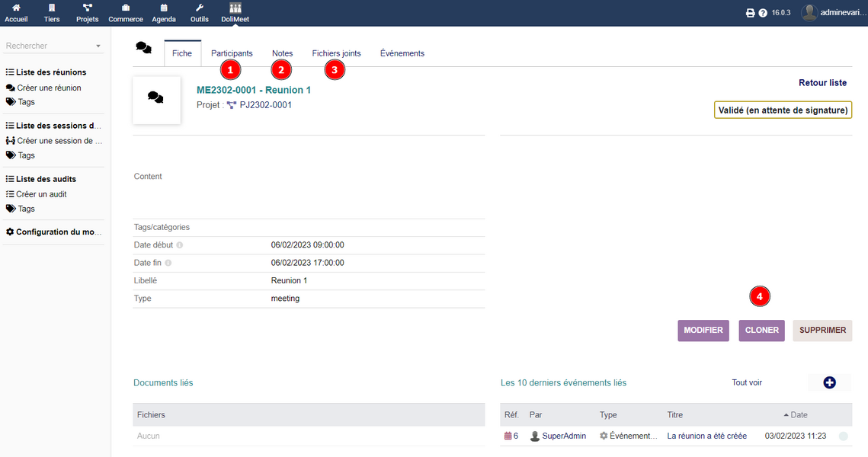Open the Outils wrench icon
The height and width of the screenshot is (457, 868).
tap(199, 8)
